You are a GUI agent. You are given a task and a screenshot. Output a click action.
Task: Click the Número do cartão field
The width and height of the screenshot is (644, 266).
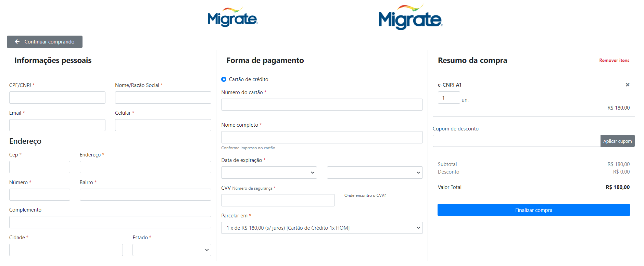tap(322, 105)
